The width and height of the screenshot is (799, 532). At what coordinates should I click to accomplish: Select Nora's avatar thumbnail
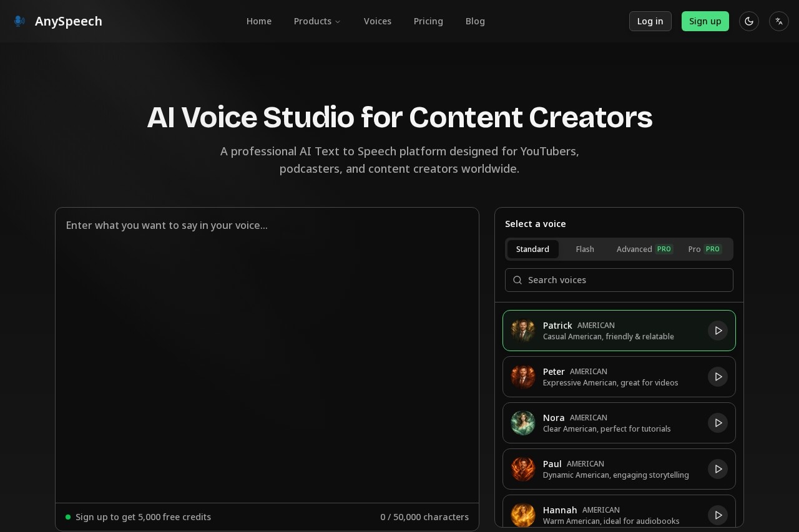(x=523, y=423)
